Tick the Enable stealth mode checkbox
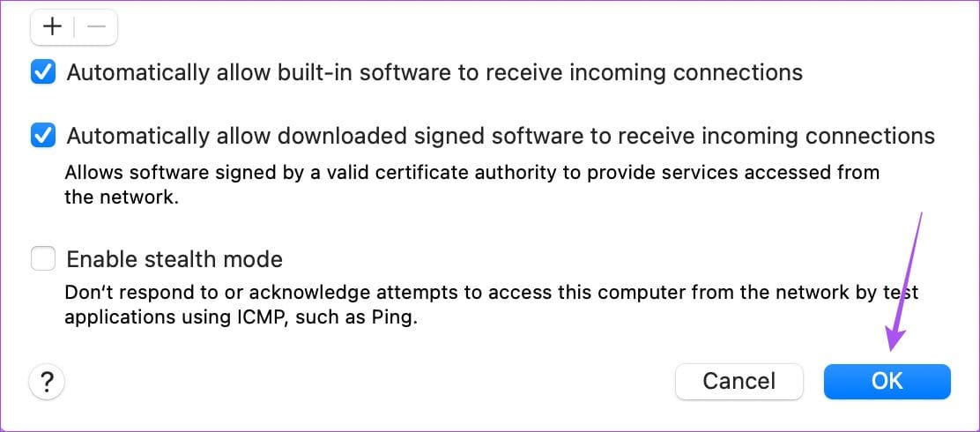 [43, 259]
